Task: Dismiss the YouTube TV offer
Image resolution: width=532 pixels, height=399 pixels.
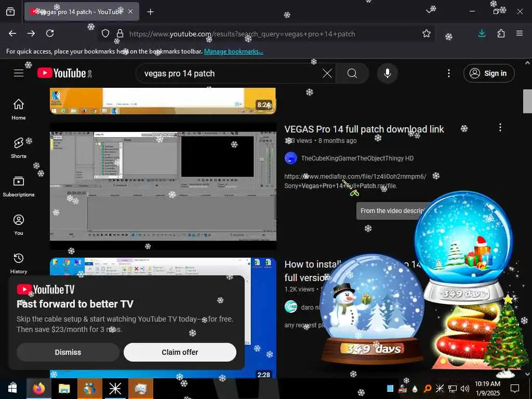Action: 68,352
